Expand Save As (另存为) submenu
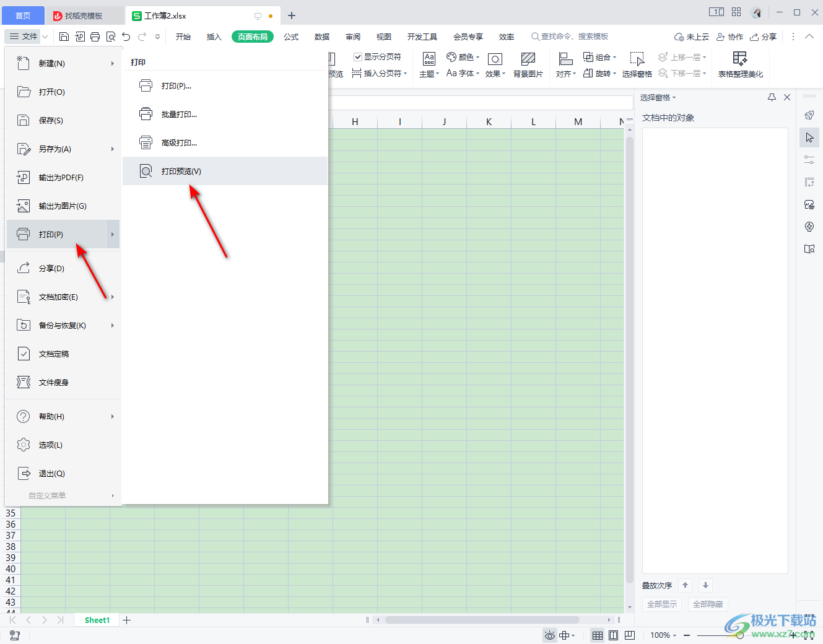This screenshot has width=823, height=644. pos(63,149)
